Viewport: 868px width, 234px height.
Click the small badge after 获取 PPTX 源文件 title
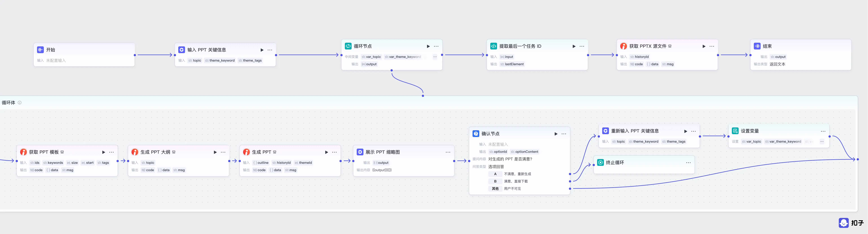pyautogui.click(x=670, y=46)
